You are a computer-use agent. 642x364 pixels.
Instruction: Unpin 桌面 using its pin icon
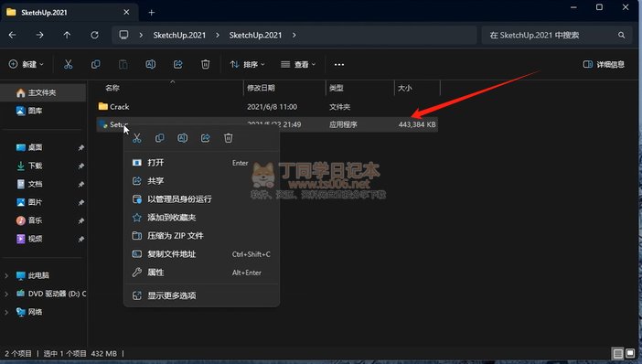[81, 148]
